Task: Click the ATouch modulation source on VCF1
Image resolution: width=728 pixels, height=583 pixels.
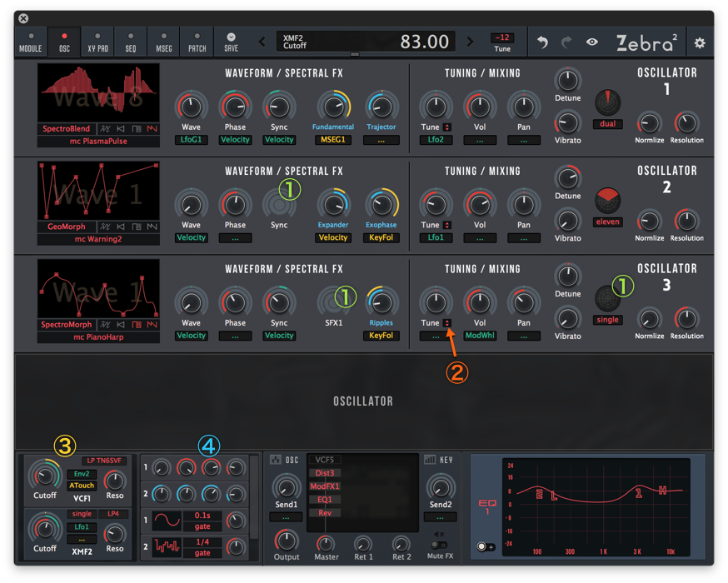Action: click(82, 486)
